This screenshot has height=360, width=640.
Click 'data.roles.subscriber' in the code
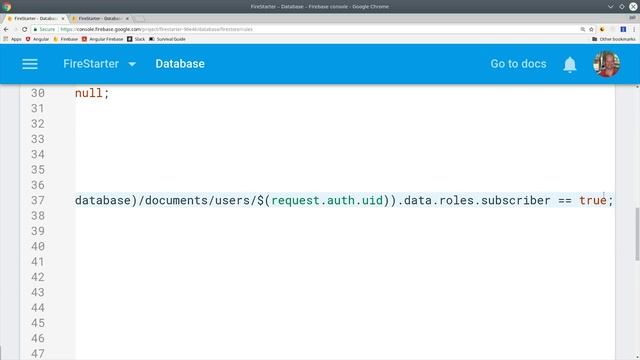click(x=477, y=200)
